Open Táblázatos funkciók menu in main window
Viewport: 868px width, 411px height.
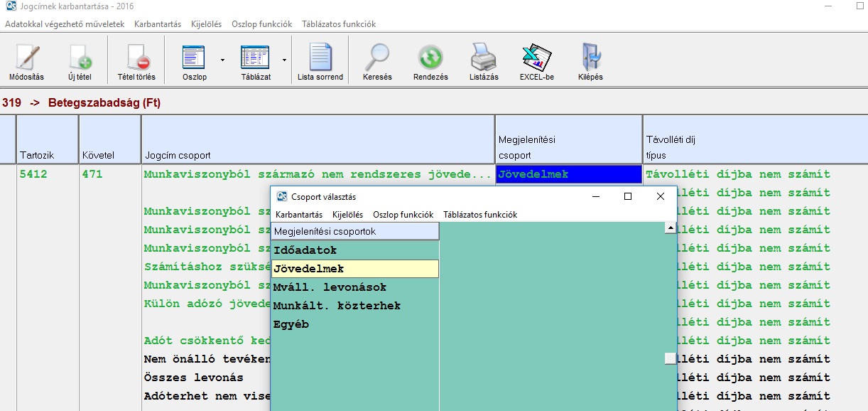pos(339,24)
